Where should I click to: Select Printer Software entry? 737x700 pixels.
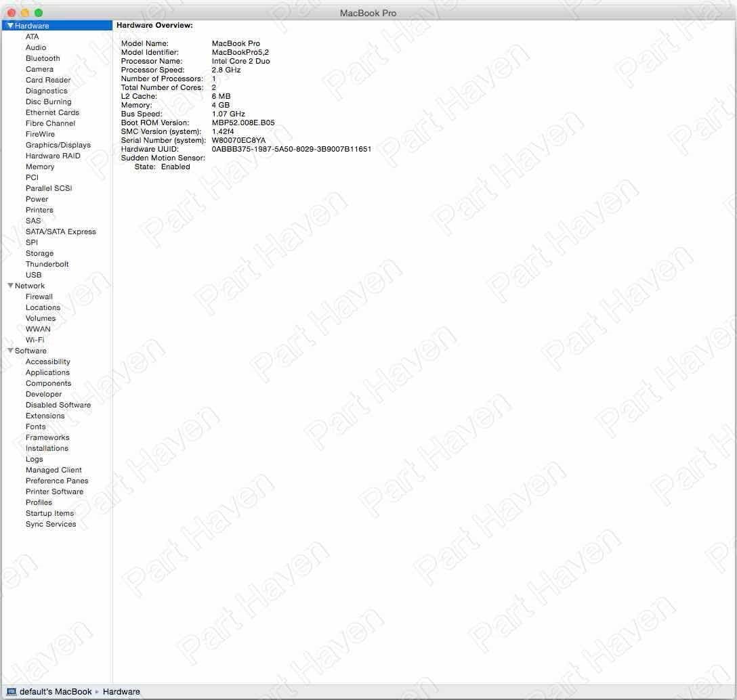pyautogui.click(x=54, y=491)
